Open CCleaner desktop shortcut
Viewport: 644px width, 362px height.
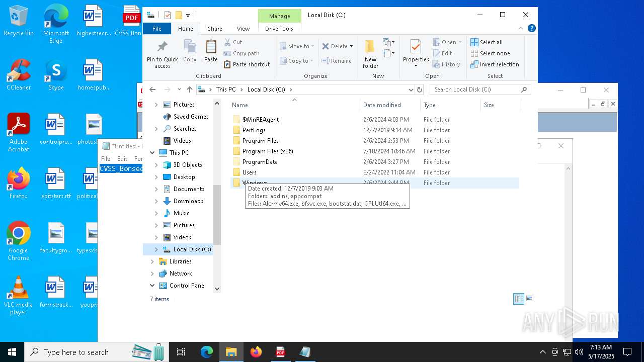coord(19,75)
